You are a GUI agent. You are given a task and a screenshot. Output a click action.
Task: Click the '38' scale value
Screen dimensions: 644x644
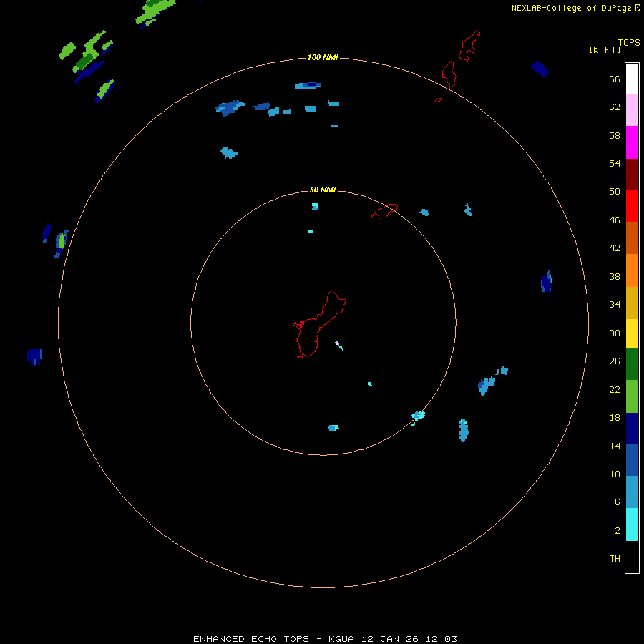(615, 276)
